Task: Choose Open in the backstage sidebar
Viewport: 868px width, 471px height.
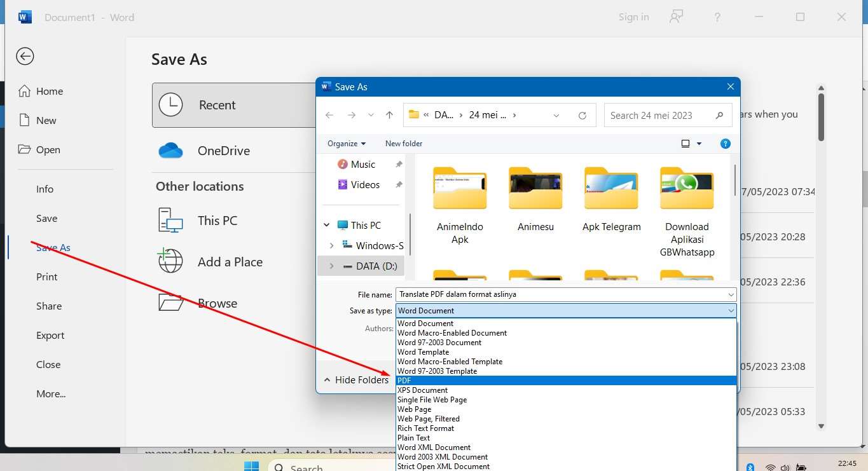Action: (39, 149)
